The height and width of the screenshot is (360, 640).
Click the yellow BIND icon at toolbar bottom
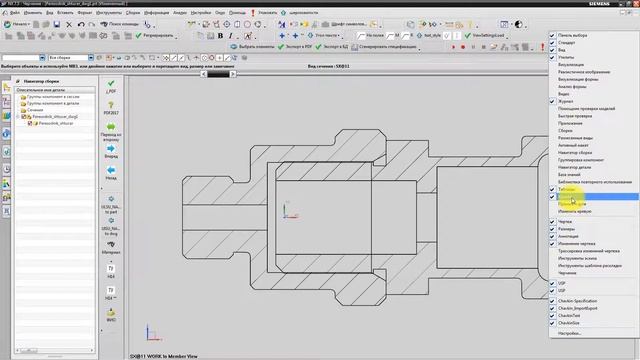click(x=111, y=313)
